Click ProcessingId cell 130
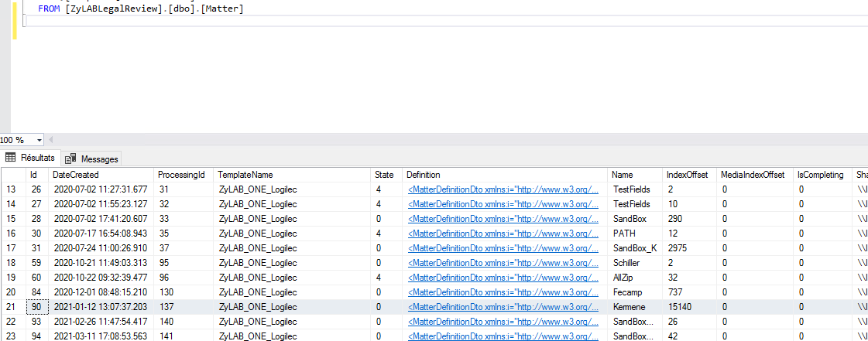 (185, 292)
